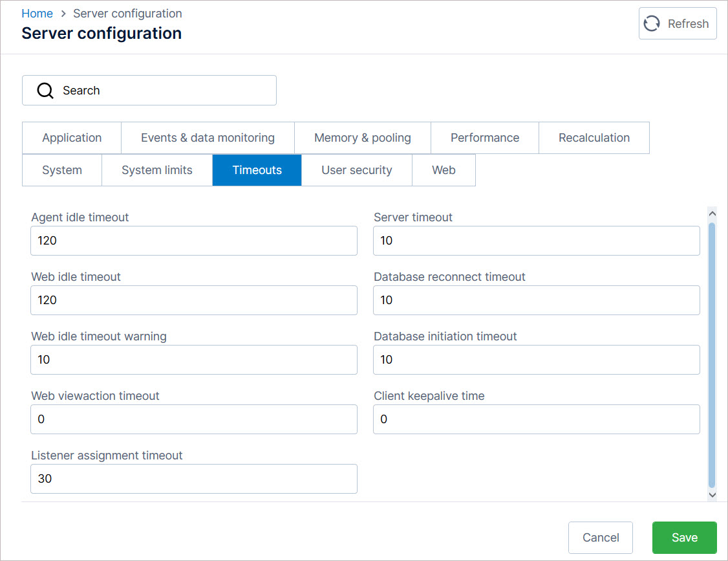Click the Cancel button
The image size is (728, 561).
tap(600, 538)
